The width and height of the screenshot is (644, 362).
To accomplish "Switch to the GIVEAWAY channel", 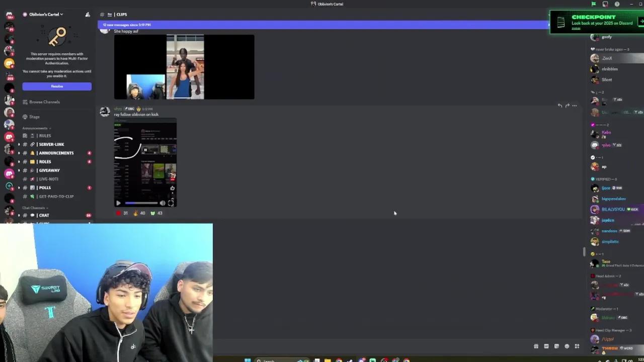I will point(49,170).
